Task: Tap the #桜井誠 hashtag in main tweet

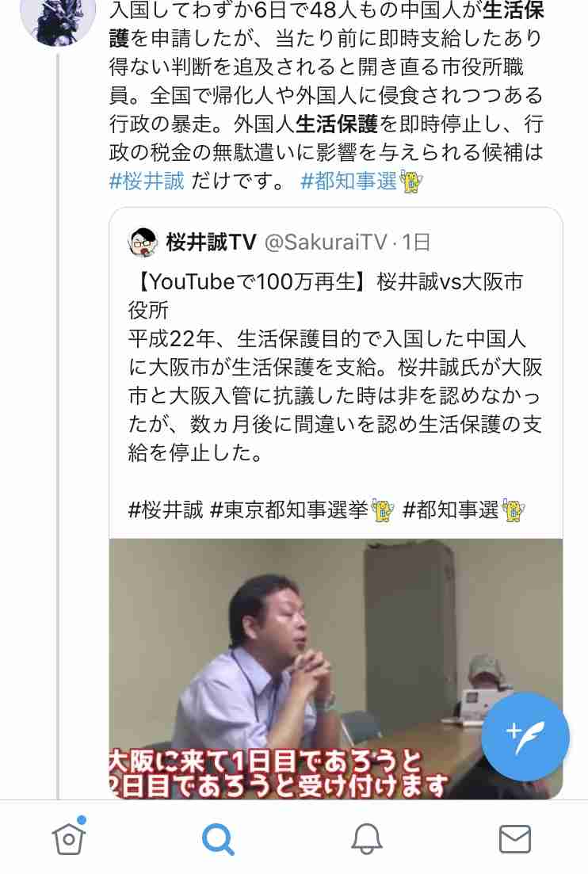Action: point(147,181)
